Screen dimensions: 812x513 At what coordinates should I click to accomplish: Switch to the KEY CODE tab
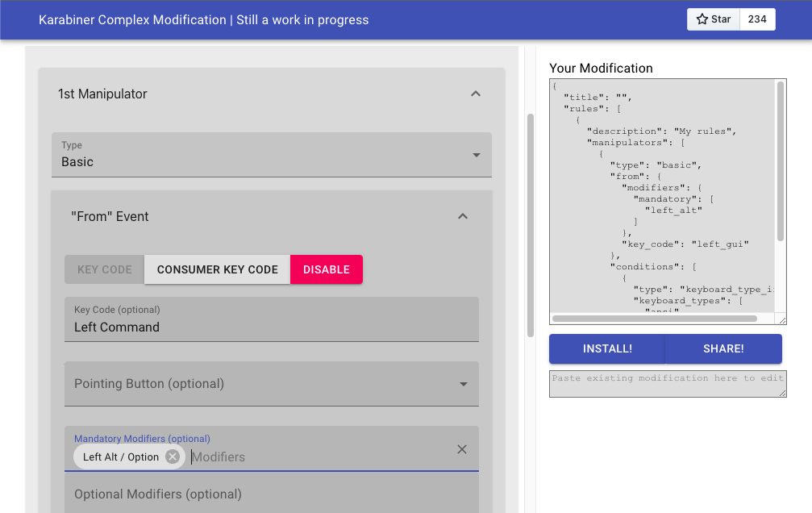pos(105,269)
